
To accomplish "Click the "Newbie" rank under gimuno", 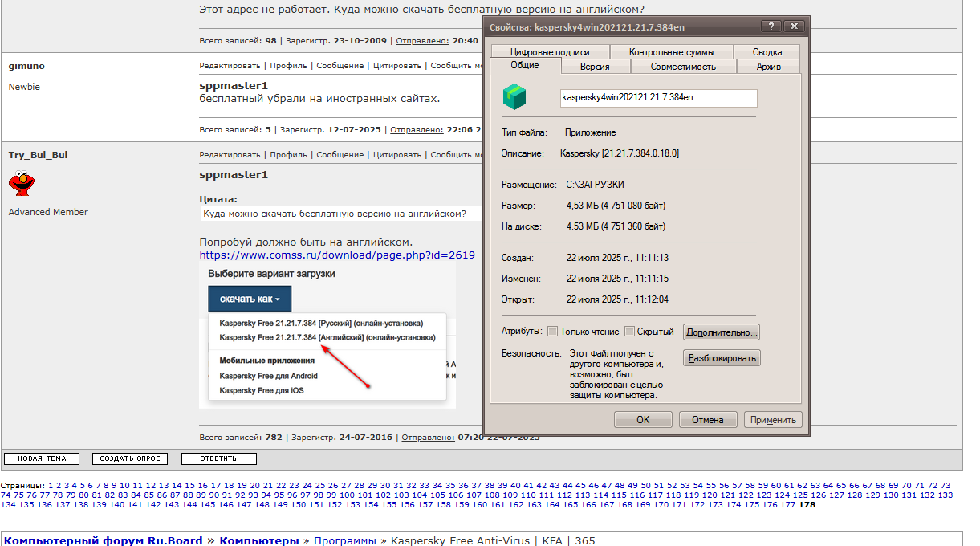I will [24, 87].
